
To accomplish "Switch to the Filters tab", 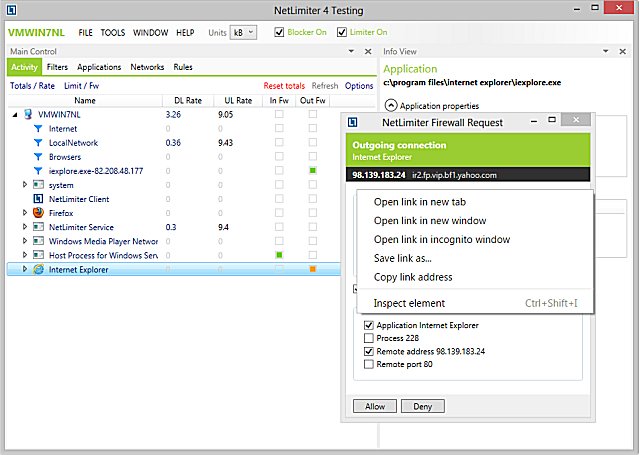I will click(57, 67).
